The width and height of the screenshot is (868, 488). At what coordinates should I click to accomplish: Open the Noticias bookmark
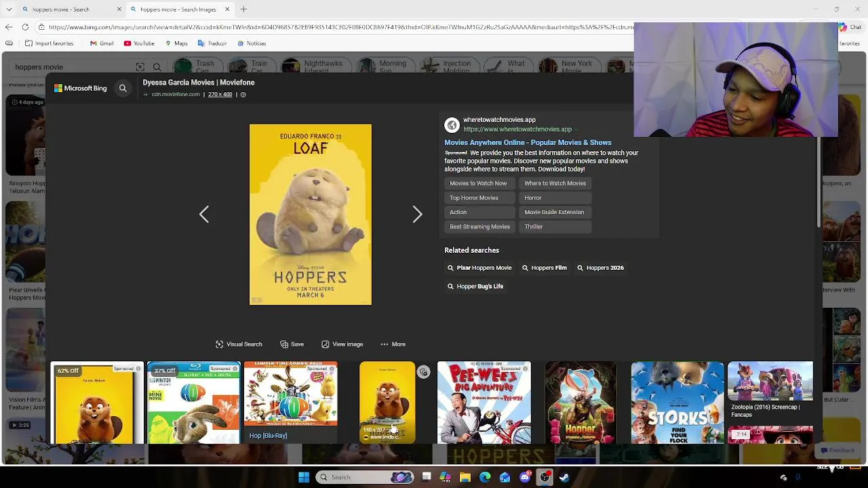252,43
